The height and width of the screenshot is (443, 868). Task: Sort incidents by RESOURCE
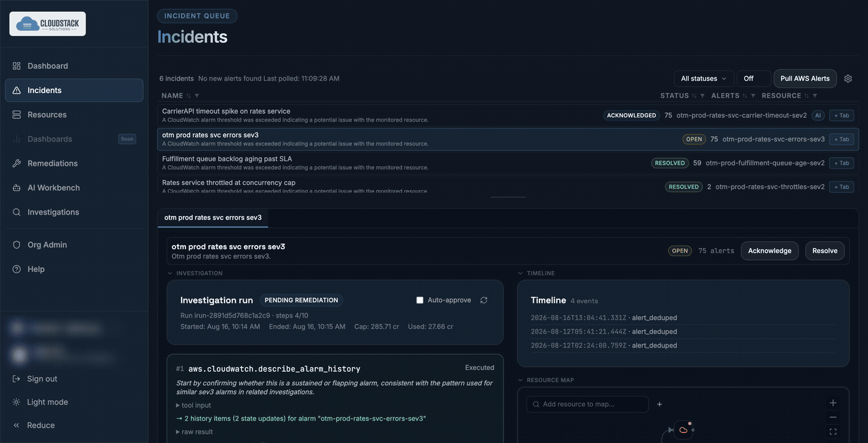click(807, 96)
